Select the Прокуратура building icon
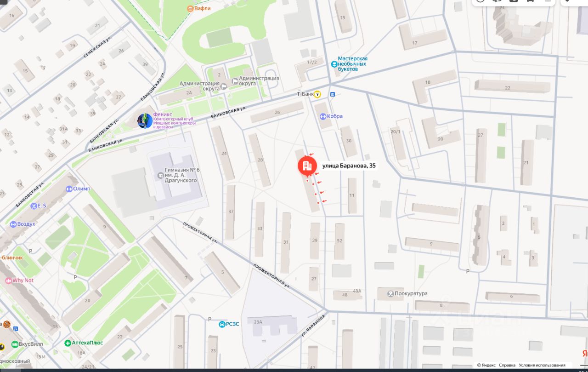Screen dimensions: 588x372 click(x=390, y=293)
